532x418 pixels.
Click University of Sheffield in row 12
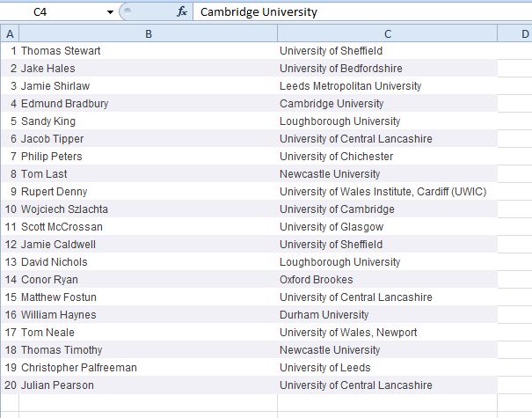tap(388, 245)
